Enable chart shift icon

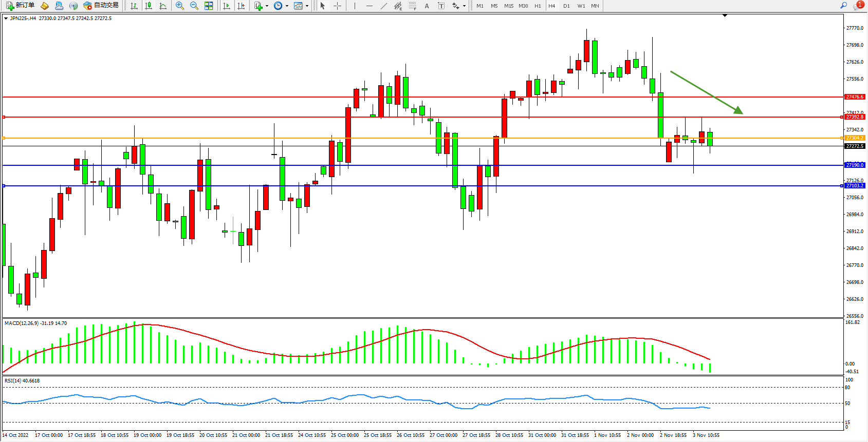coord(241,6)
